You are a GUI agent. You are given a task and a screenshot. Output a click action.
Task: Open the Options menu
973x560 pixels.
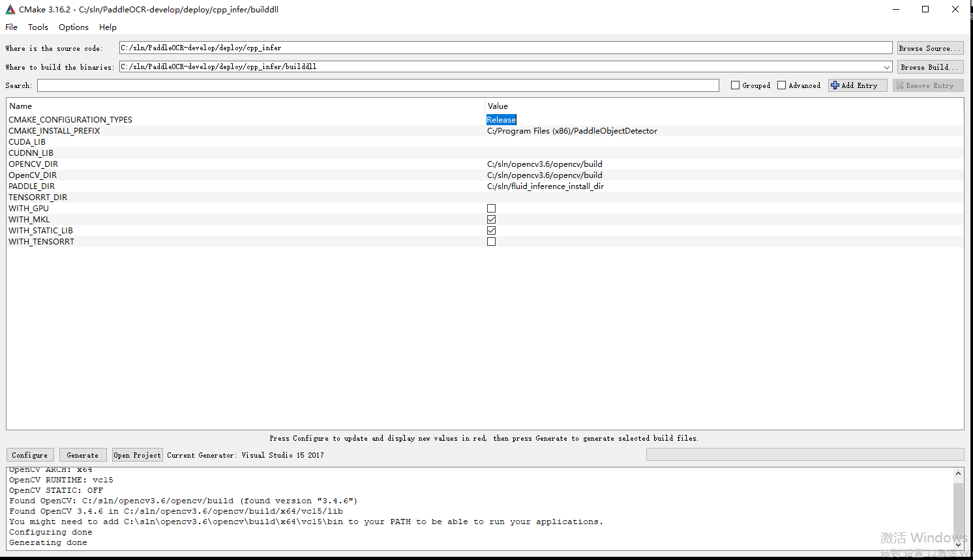(x=73, y=27)
